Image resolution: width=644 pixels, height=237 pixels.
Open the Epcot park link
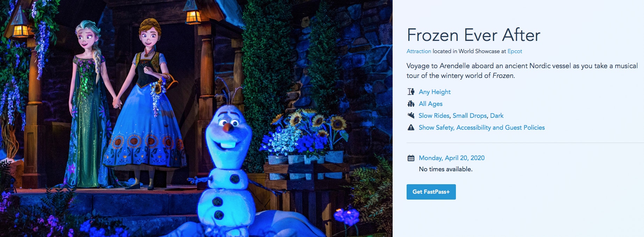click(x=515, y=51)
